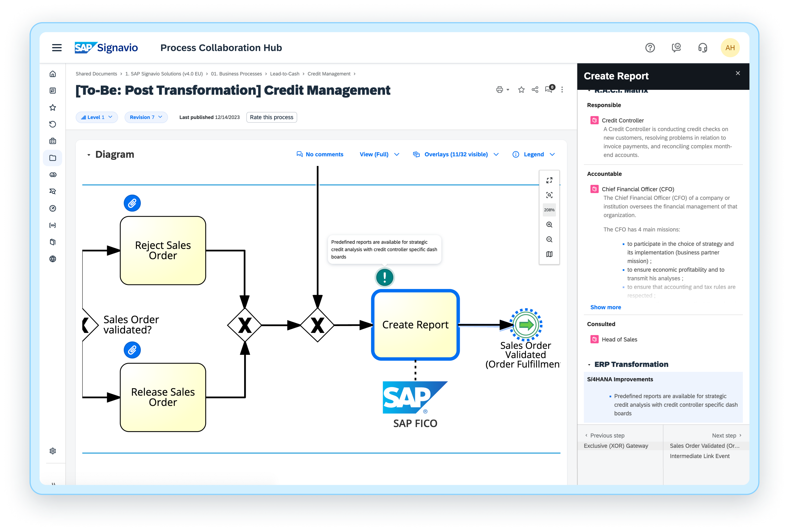Navigate to Lead-to-Cash breadcrumb
789x532 pixels.
pos(285,74)
